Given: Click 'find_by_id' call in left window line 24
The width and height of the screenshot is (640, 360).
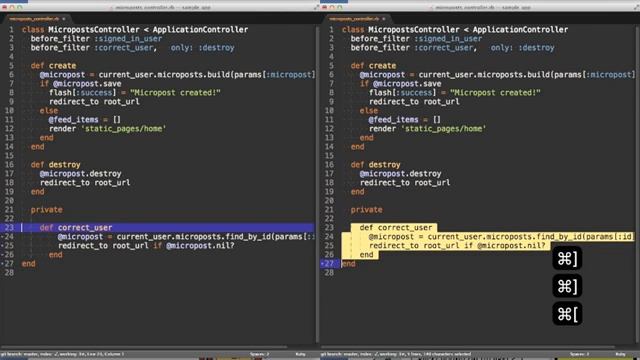Looking at the screenshot, I should [x=248, y=237].
